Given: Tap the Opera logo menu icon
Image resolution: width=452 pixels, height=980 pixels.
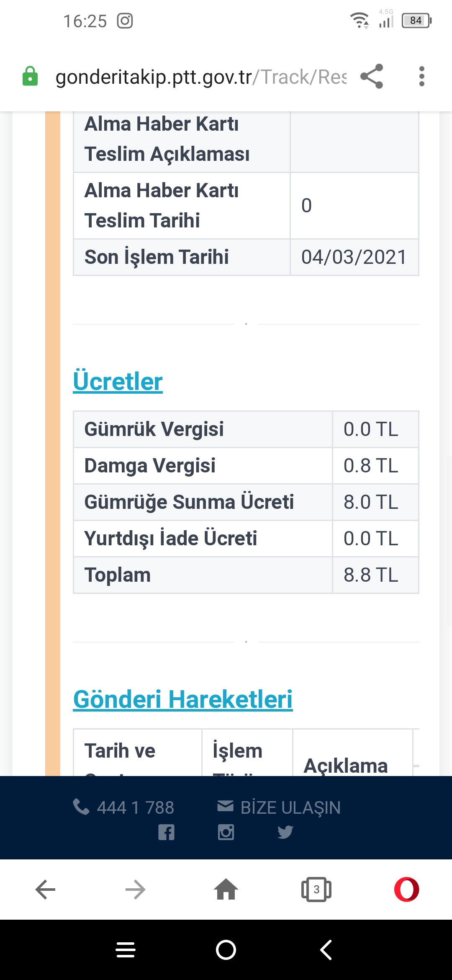Looking at the screenshot, I should [x=406, y=889].
